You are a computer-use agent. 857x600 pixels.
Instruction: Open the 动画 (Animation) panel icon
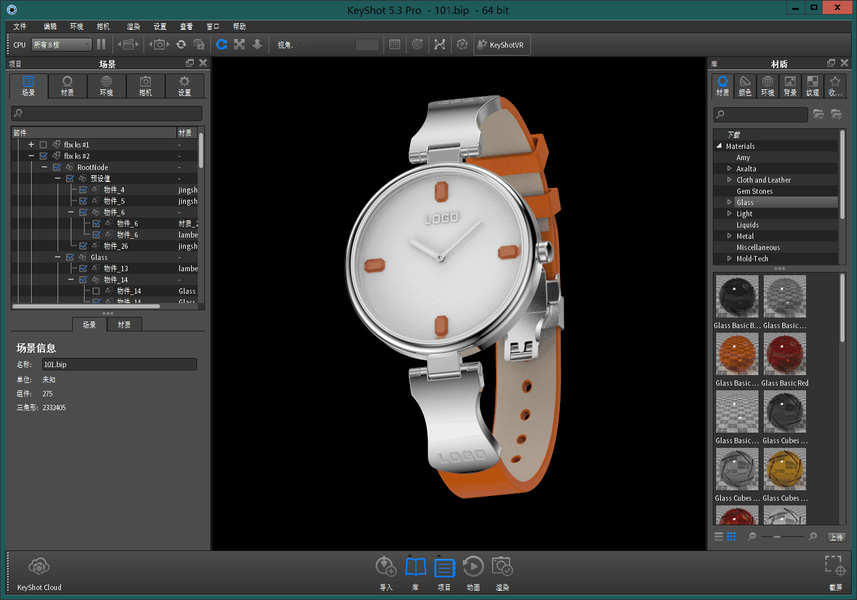click(473, 567)
